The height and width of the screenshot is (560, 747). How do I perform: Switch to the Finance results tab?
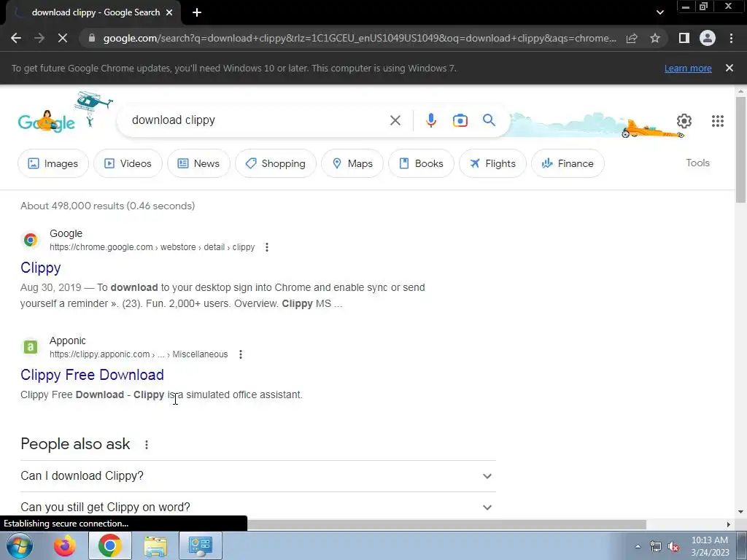(x=568, y=163)
